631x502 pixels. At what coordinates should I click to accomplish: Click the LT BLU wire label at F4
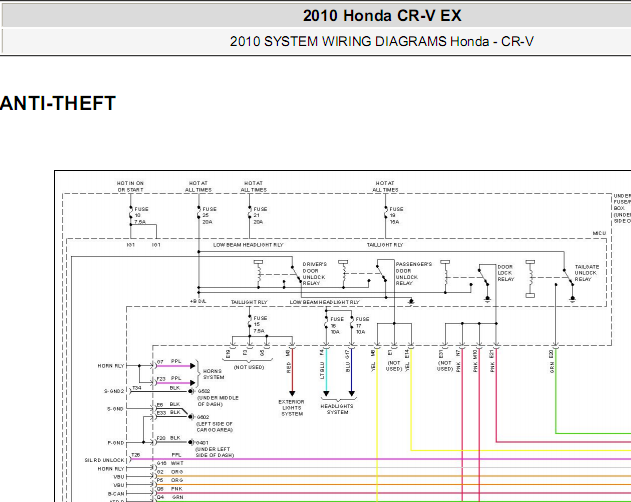point(322,370)
